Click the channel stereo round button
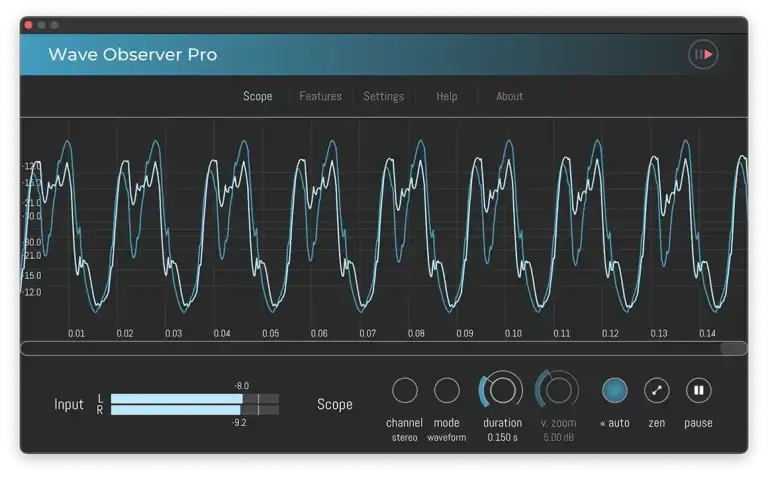Screen dimensions: 768x477 (x=405, y=390)
